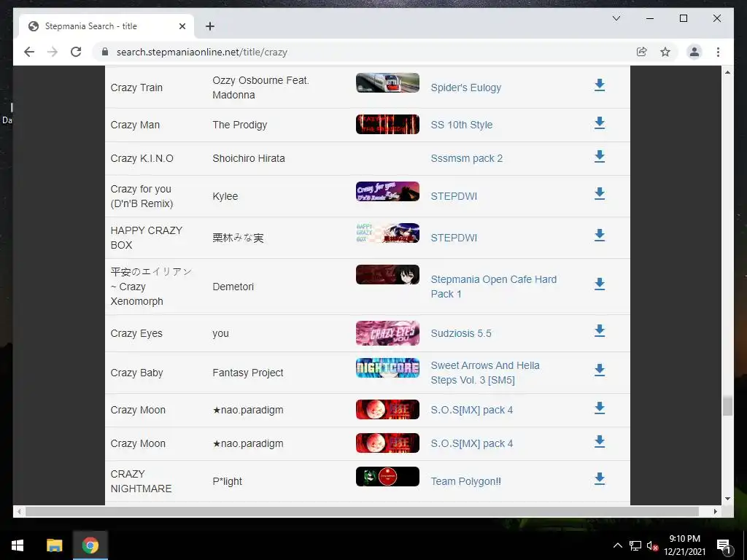Share this page from the address bar
The width and height of the screenshot is (747, 560).
(642, 52)
